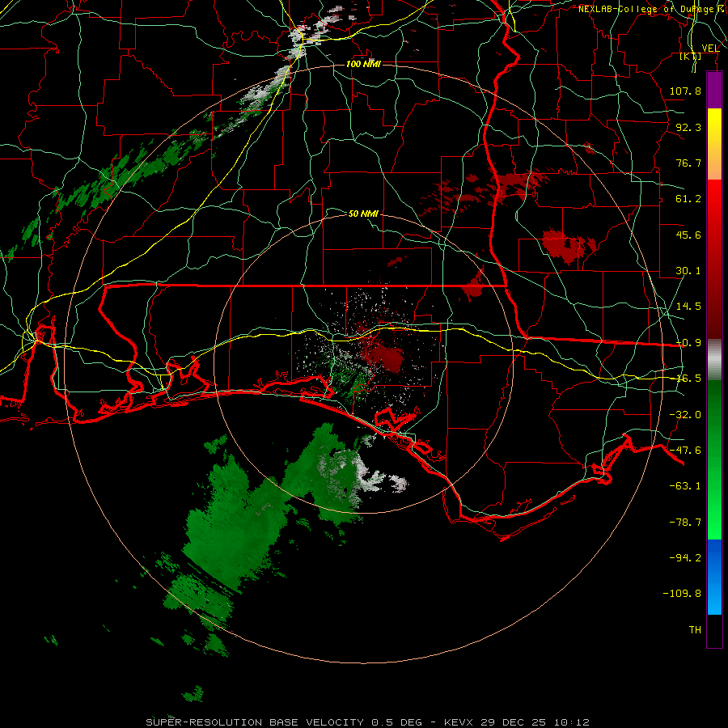Click the 76.7 velocity scale value

click(688, 163)
